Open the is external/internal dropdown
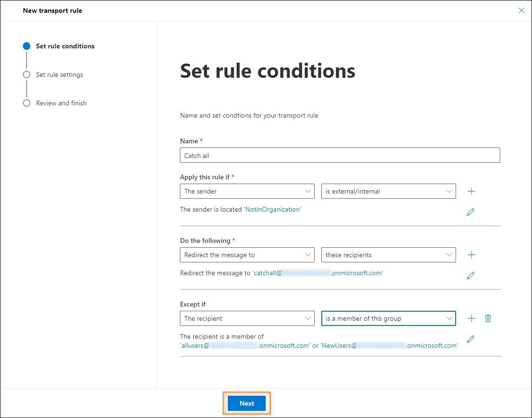 coord(389,191)
